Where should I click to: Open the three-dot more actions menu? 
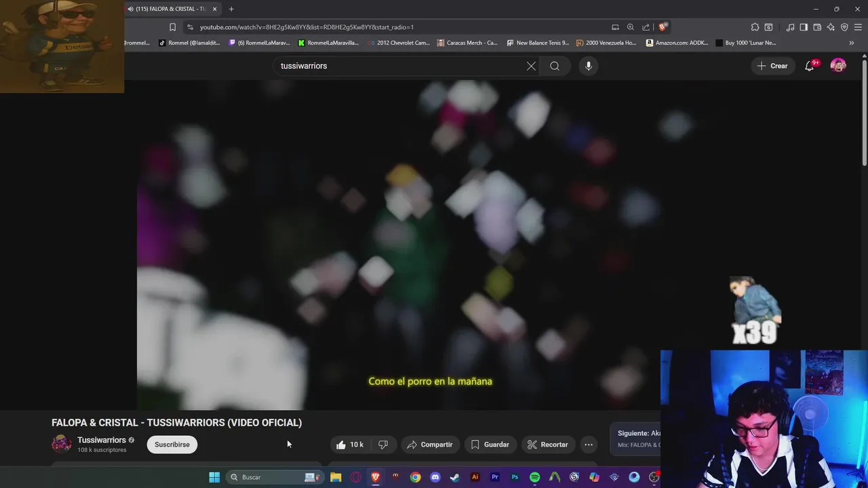(x=589, y=445)
